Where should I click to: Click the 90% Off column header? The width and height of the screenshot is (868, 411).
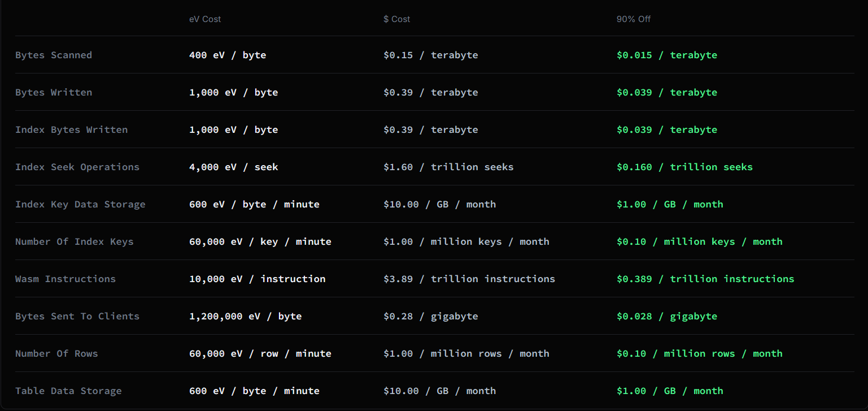[634, 19]
